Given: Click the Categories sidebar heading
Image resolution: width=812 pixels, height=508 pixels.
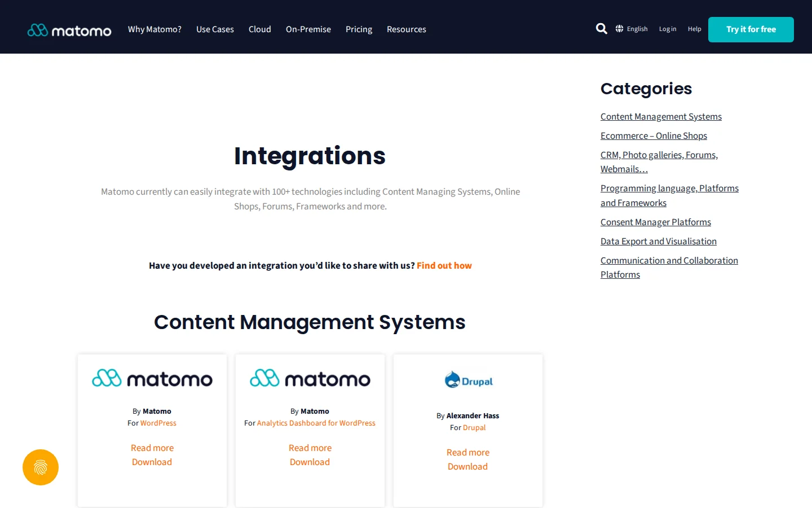Looking at the screenshot, I should click(646, 89).
